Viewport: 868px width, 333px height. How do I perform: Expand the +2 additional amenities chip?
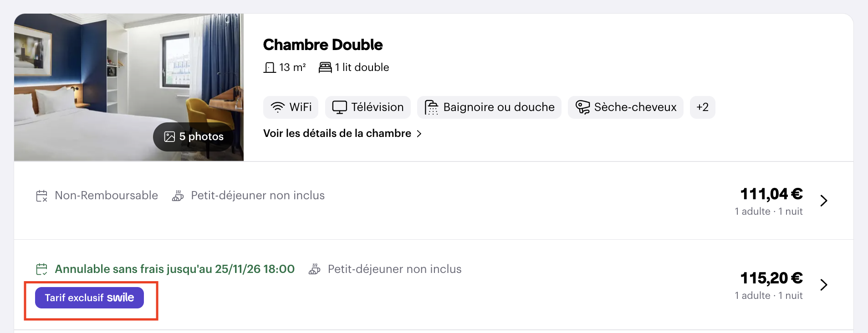click(702, 107)
